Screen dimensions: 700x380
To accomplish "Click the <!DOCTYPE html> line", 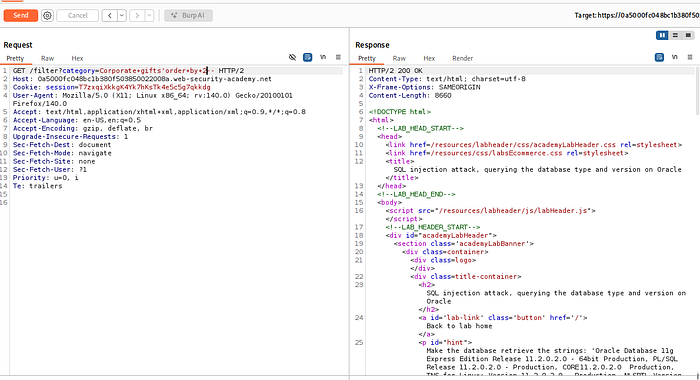I will tap(400, 112).
